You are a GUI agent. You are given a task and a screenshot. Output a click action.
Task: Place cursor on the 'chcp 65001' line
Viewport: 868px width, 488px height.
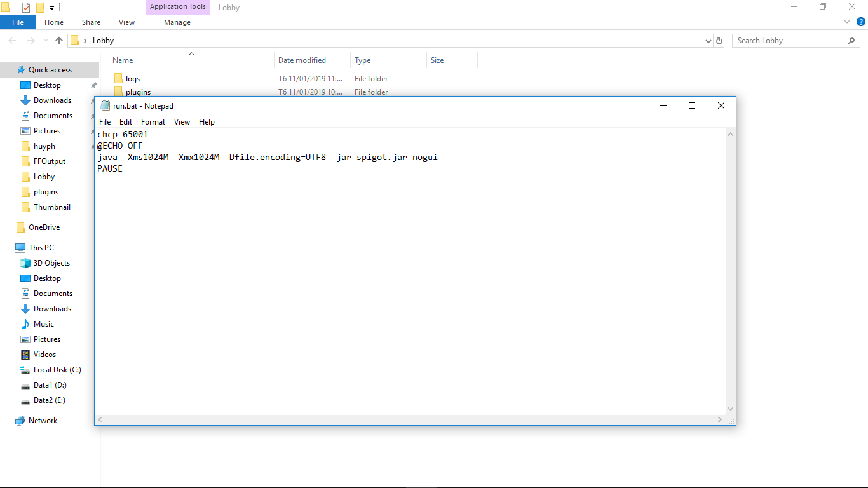123,135
